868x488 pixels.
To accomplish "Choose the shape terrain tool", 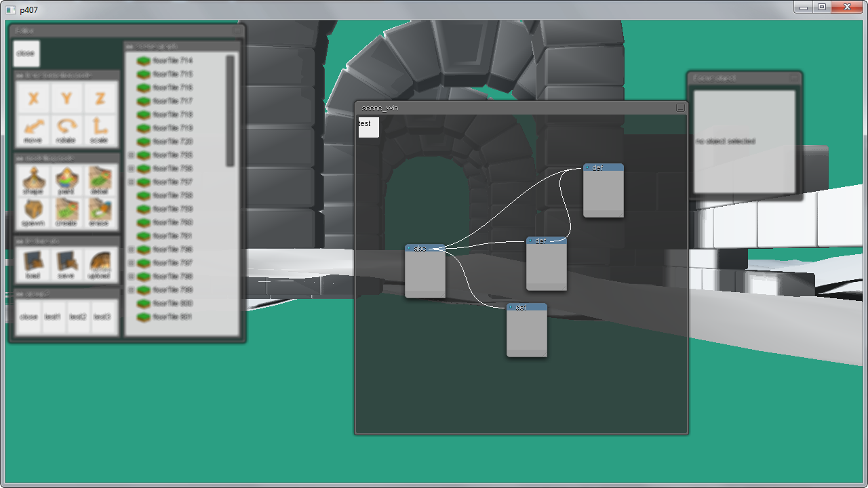I will (33, 180).
